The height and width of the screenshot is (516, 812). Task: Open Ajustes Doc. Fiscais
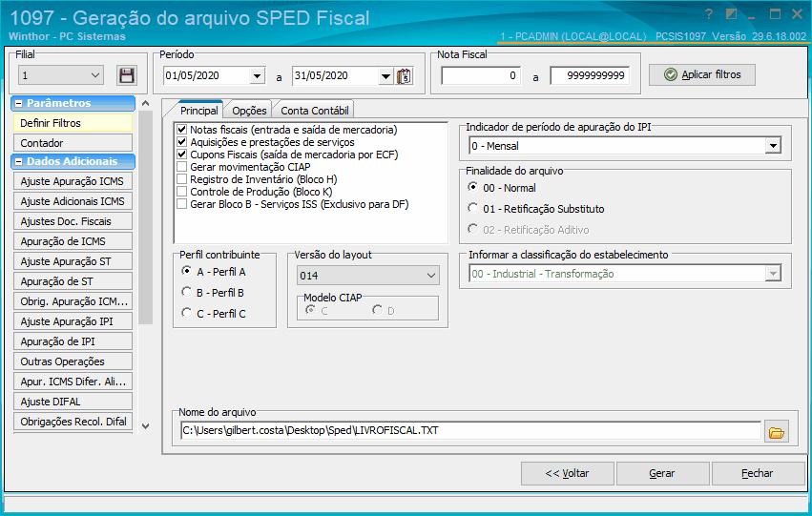click(x=73, y=221)
